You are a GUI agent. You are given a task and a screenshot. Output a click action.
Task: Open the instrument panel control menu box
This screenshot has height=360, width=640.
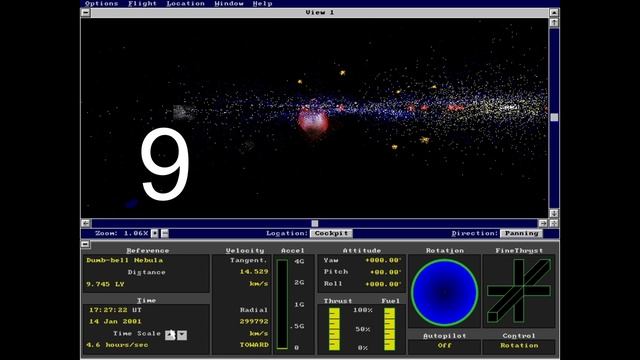coord(85,244)
